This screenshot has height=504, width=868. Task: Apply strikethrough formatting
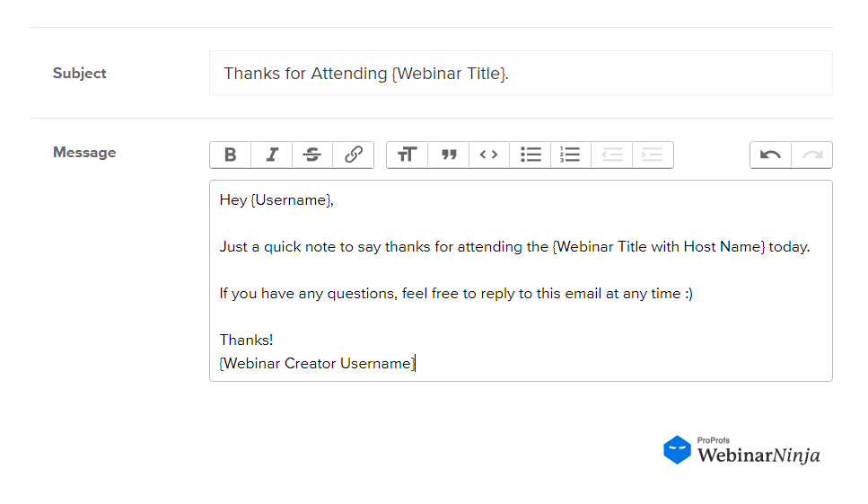click(312, 155)
